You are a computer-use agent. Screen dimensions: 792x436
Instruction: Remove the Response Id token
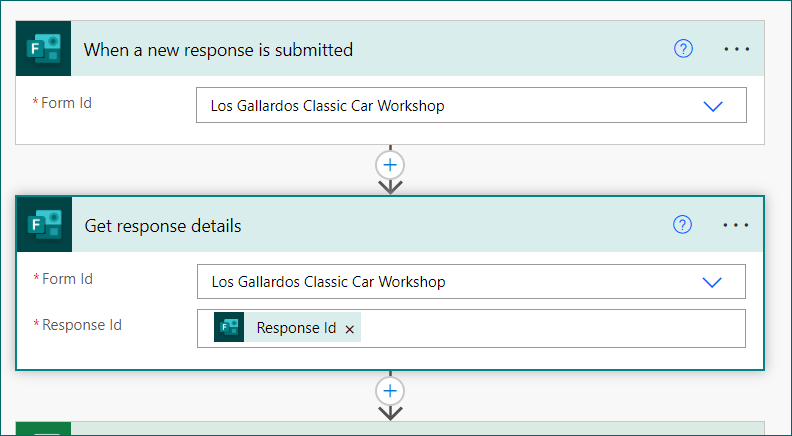[349, 329]
